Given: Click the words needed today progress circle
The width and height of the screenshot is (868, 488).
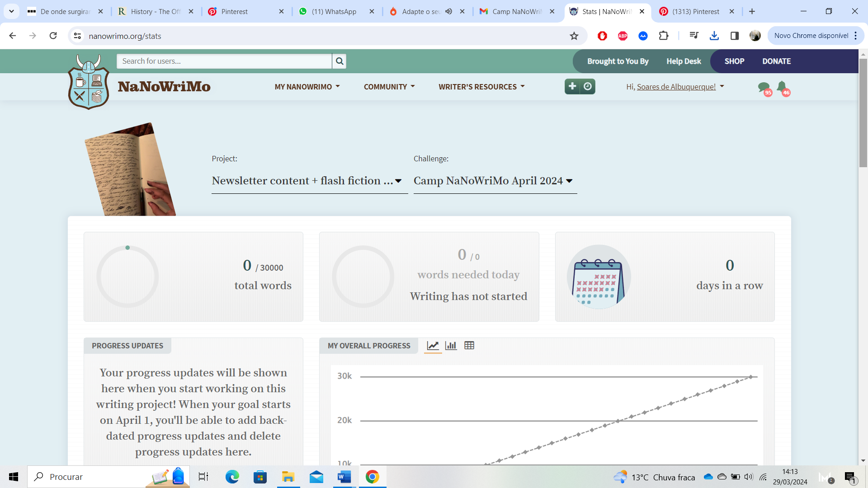Looking at the screenshot, I should [x=363, y=277].
